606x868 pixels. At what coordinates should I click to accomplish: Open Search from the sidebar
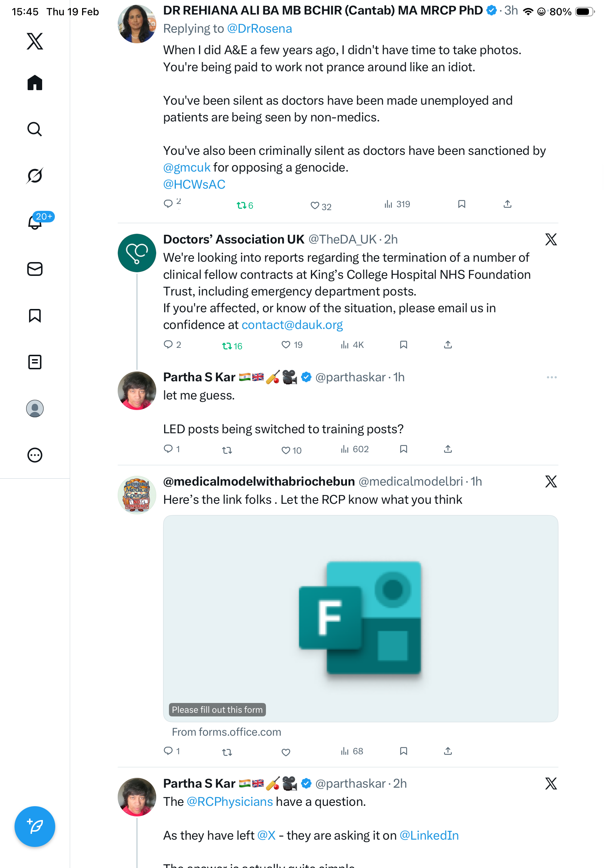pos(35,129)
